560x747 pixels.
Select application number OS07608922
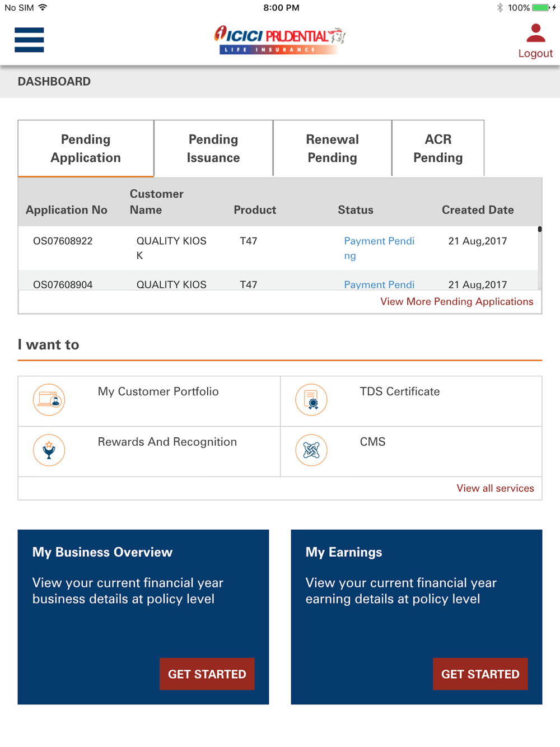pyautogui.click(x=63, y=241)
